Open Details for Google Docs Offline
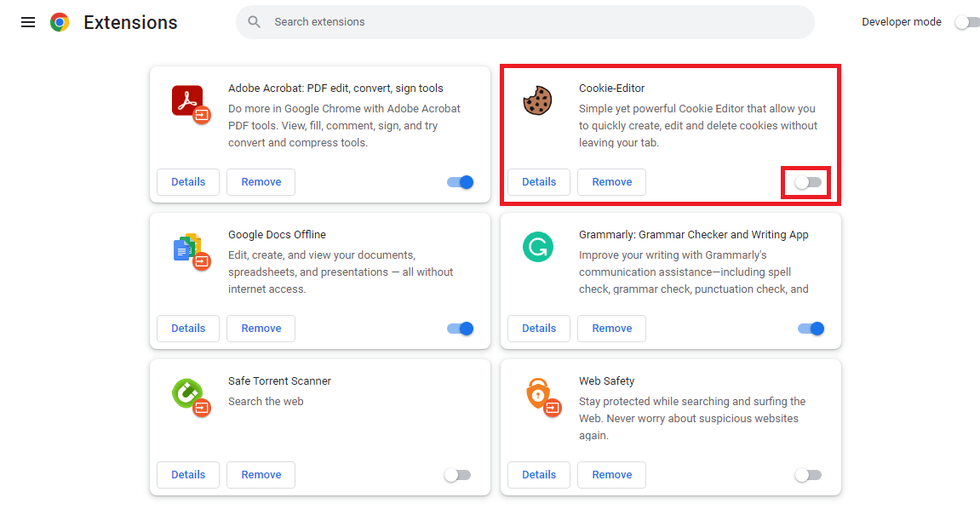 pos(188,329)
